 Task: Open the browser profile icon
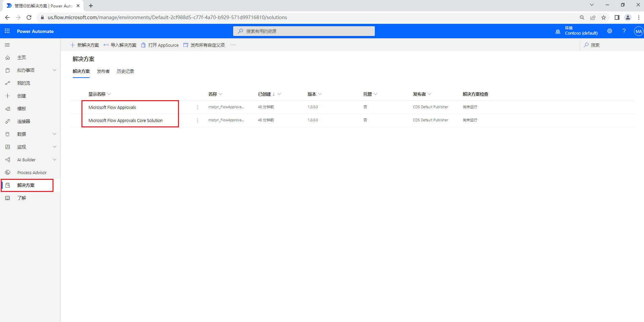pyautogui.click(x=628, y=17)
